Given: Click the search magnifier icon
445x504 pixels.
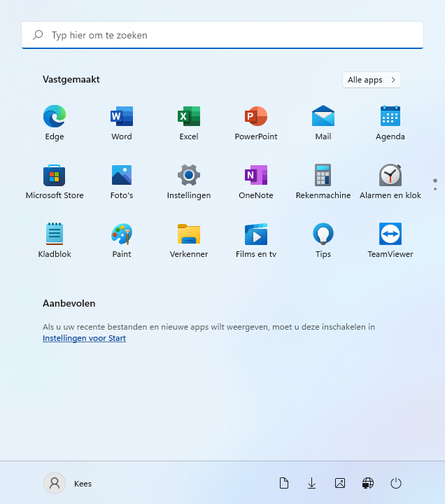Looking at the screenshot, I should pos(38,35).
